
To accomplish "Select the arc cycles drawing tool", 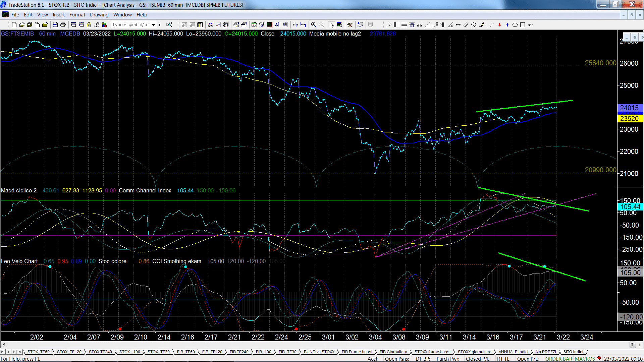I will [x=474, y=25].
